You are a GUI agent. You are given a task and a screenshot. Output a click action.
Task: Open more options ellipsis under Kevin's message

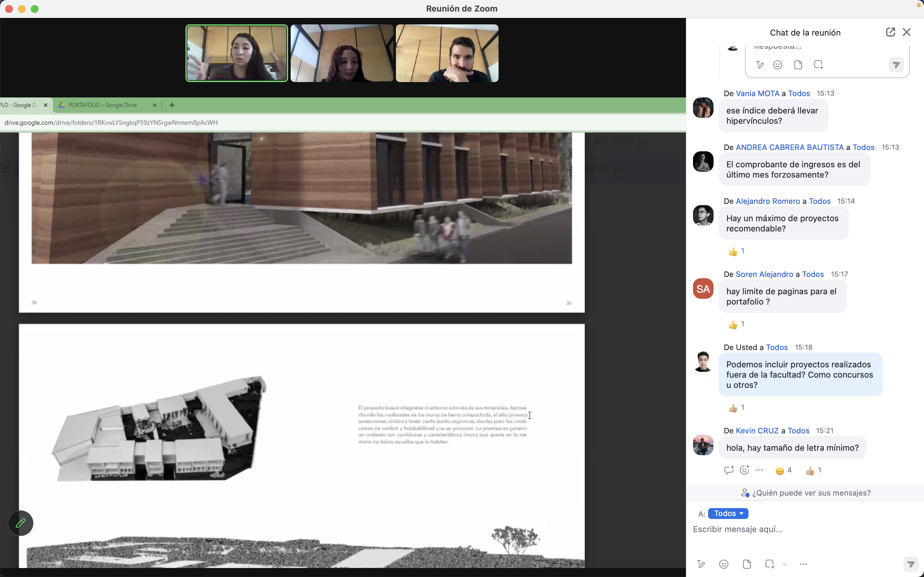pos(760,470)
